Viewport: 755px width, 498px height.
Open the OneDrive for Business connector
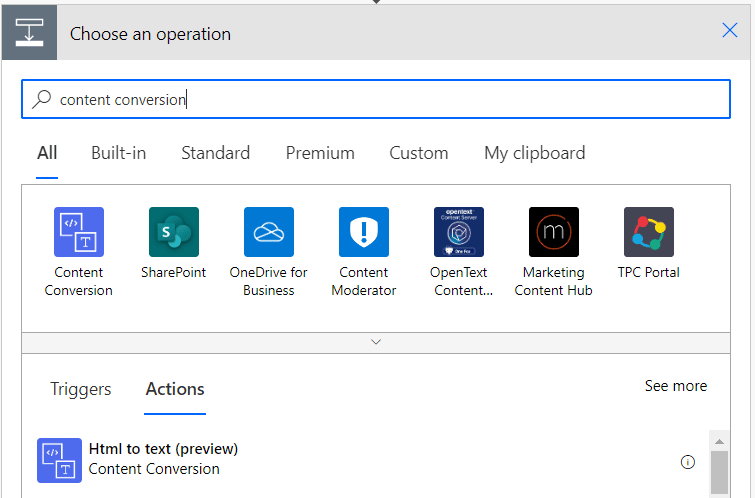269,232
